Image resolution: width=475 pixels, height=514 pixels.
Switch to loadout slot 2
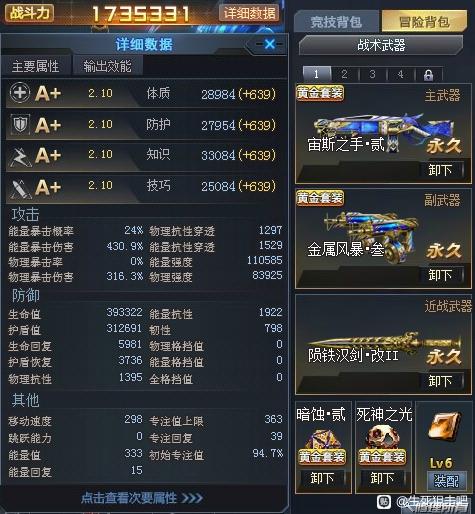(344, 74)
